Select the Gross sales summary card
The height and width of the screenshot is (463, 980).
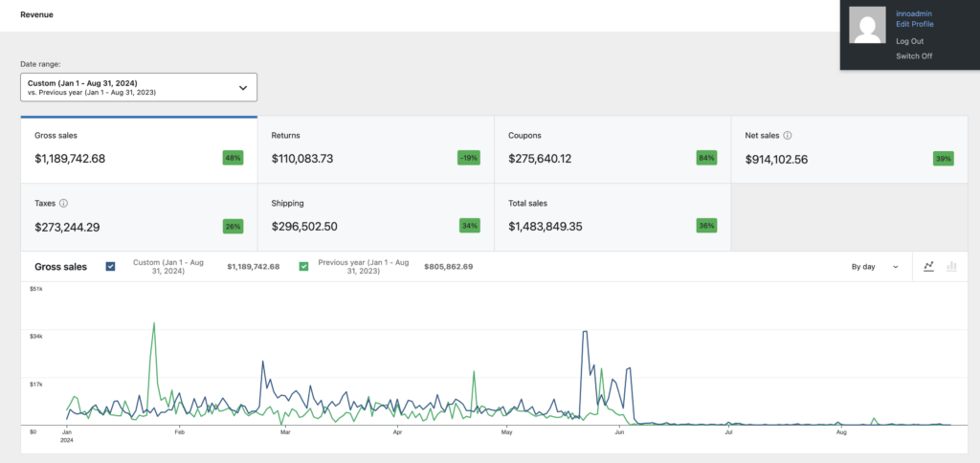pos(139,149)
